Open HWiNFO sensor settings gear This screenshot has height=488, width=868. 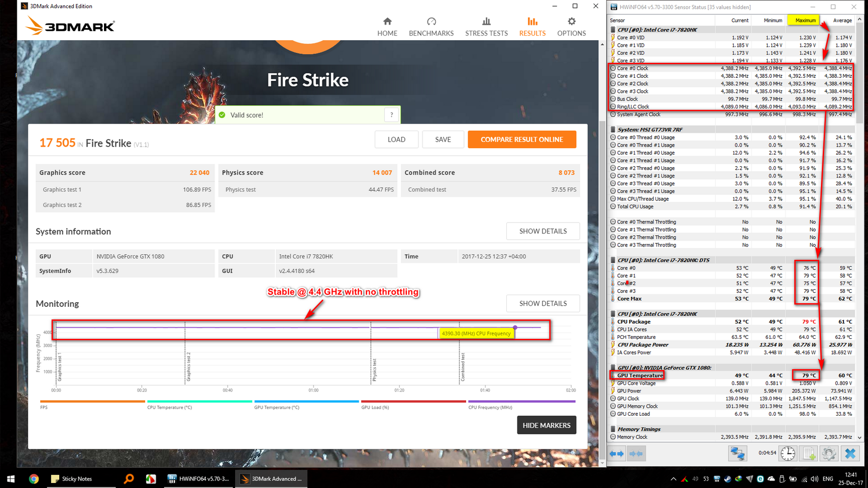pos(829,453)
